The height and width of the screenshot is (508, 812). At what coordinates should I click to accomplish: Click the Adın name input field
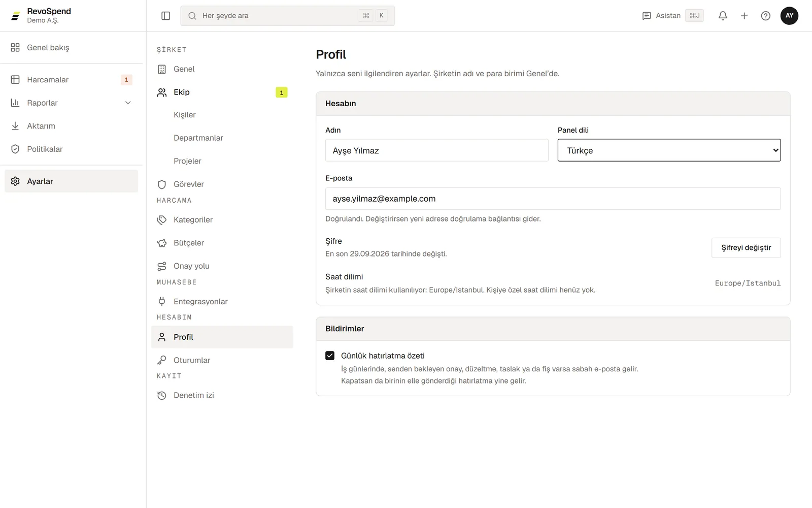436,150
